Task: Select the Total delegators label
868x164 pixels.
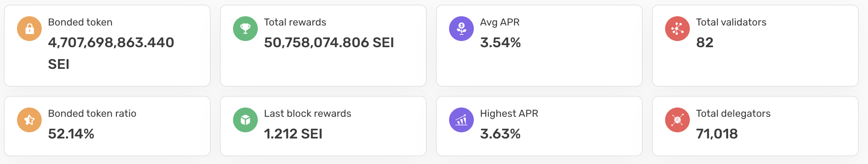Action: click(733, 114)
